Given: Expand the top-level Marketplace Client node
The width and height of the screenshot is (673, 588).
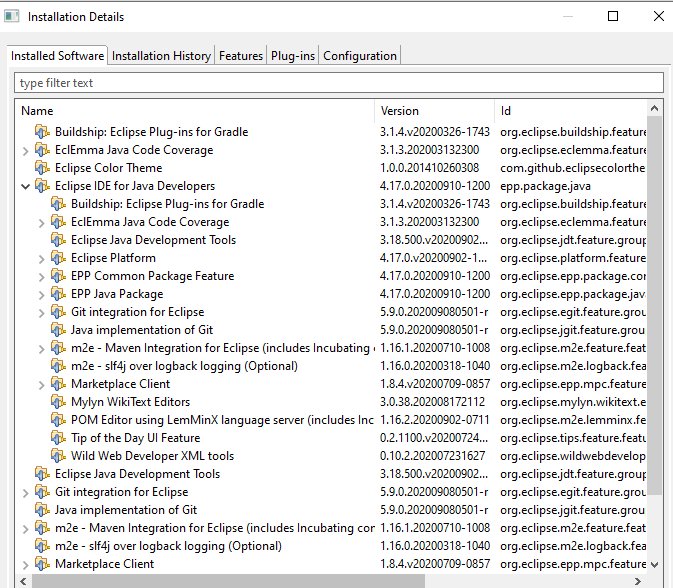Looking at the screenshot, I should [x=26, y=565].
